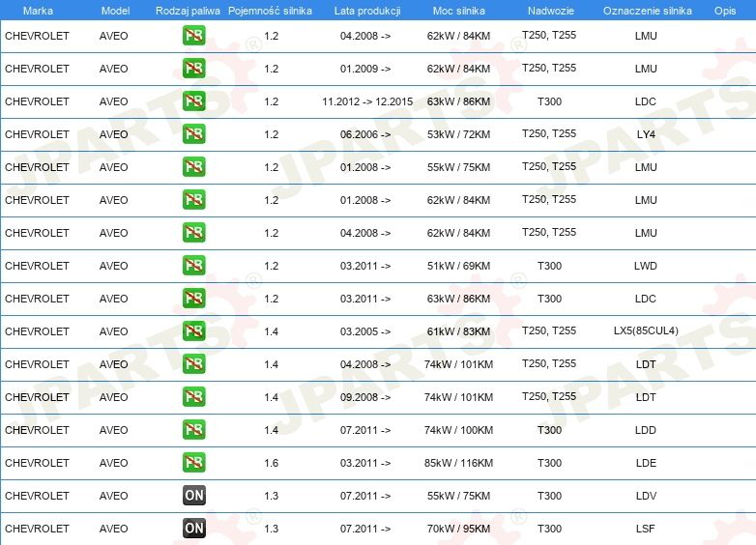This screenshot has height=545, width=756.
Task: Click the Opis column header
Action: [724, 10]
